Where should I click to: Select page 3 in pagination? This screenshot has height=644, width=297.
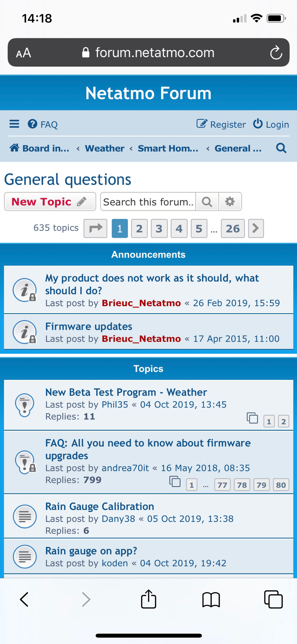pos(159,228)
